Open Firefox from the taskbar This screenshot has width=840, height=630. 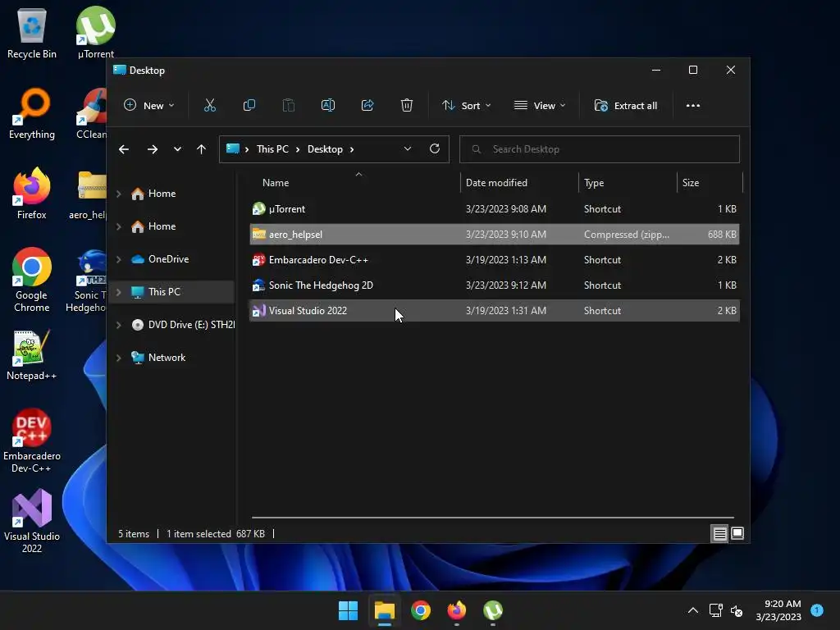pos(456,610)
